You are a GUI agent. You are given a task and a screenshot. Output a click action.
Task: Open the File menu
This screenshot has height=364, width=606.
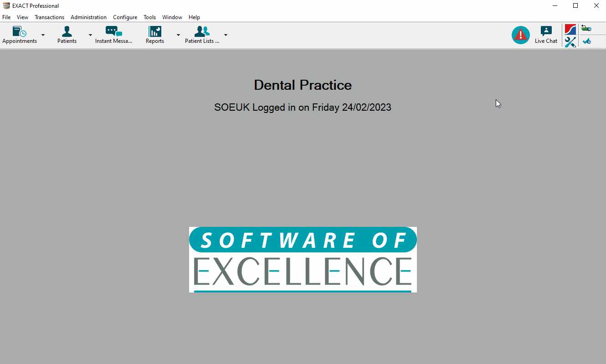coord(6,17)
